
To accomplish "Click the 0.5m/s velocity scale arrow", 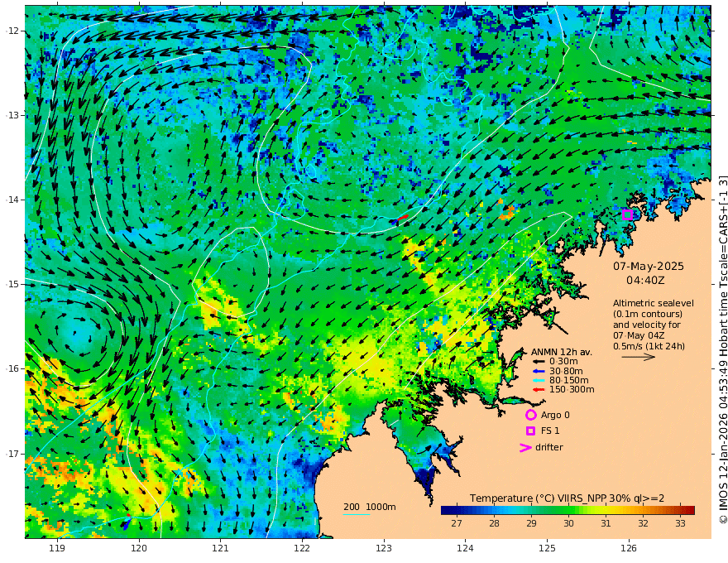I will point(639,357).
